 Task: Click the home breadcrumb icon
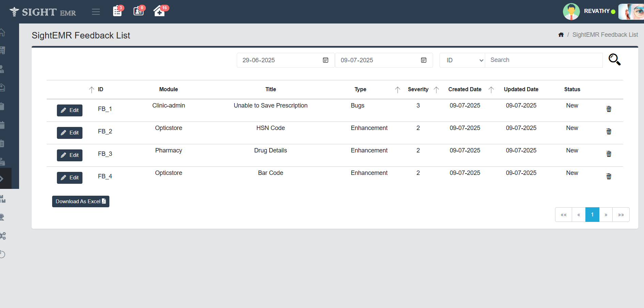click(561, 35)
